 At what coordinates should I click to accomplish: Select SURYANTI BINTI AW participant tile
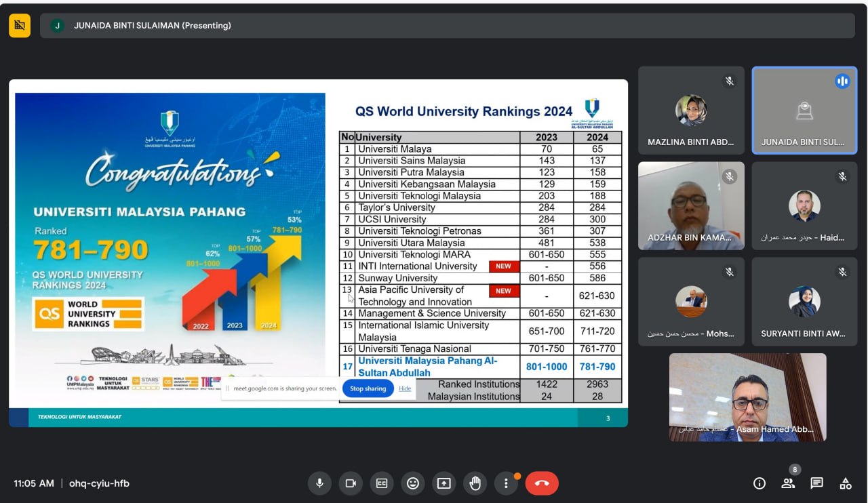tap(804, 302)
